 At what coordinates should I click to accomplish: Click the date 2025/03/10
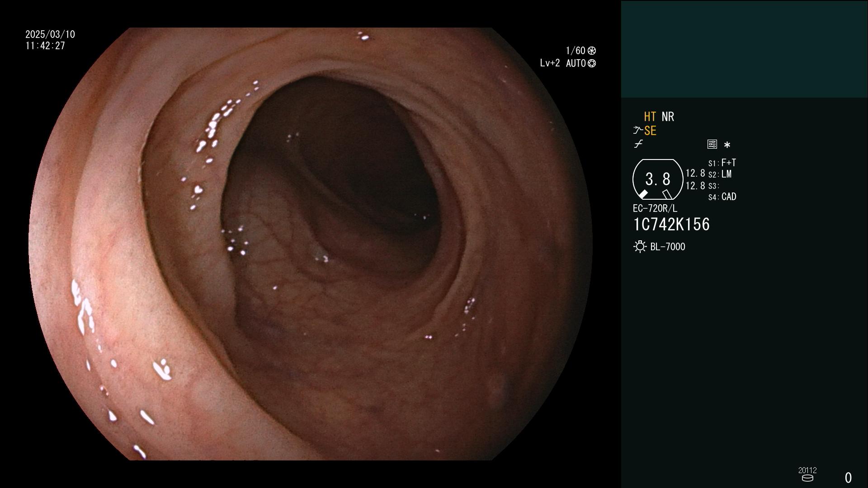pos(50,34)
